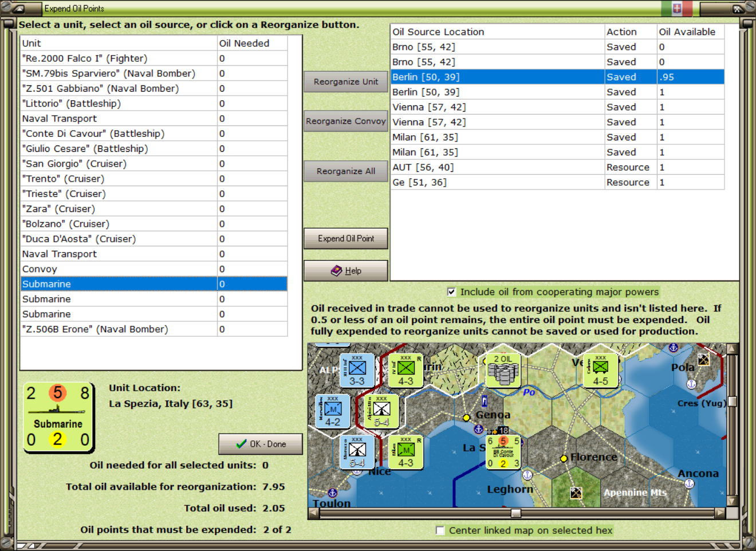Viewport: 756px width, 551px height.
Task: Click the airfield icon near Apennine Mts
Action: [x=576, y=493]
